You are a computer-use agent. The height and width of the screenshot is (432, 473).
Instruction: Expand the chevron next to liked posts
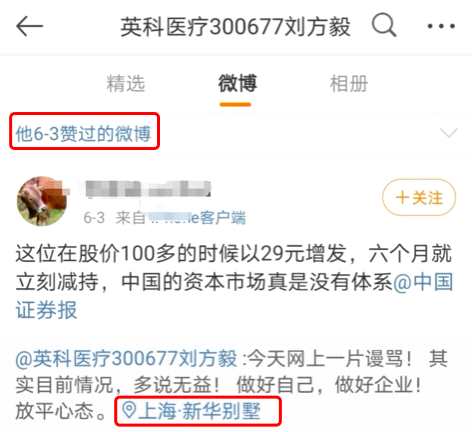click(448, 133)
